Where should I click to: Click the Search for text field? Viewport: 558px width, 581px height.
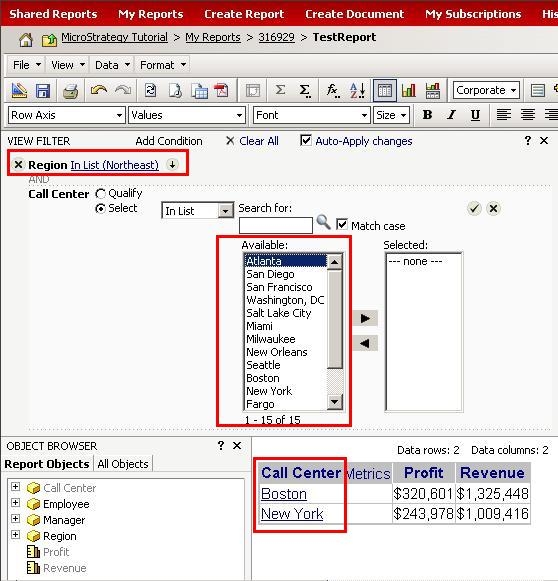[x=276, y=225]
